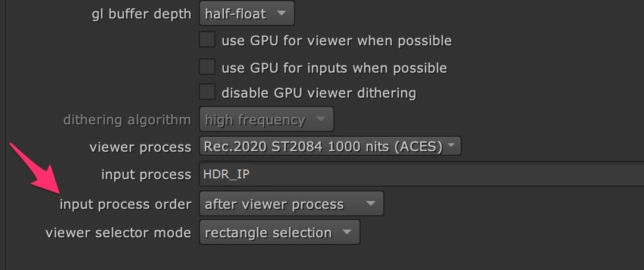
Task: Click the viewer selector mode dropdown triangle
Action: click(347, 233)
